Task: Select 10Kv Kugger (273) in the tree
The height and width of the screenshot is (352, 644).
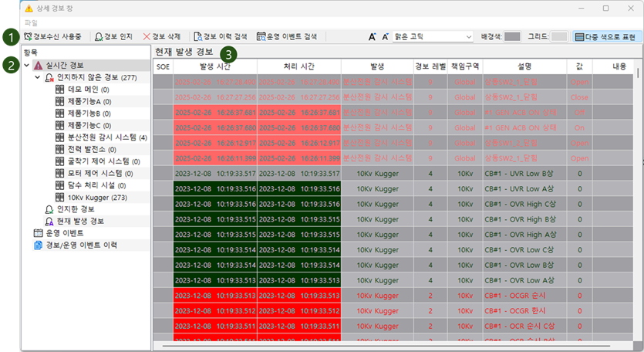Action: [96, 197]
